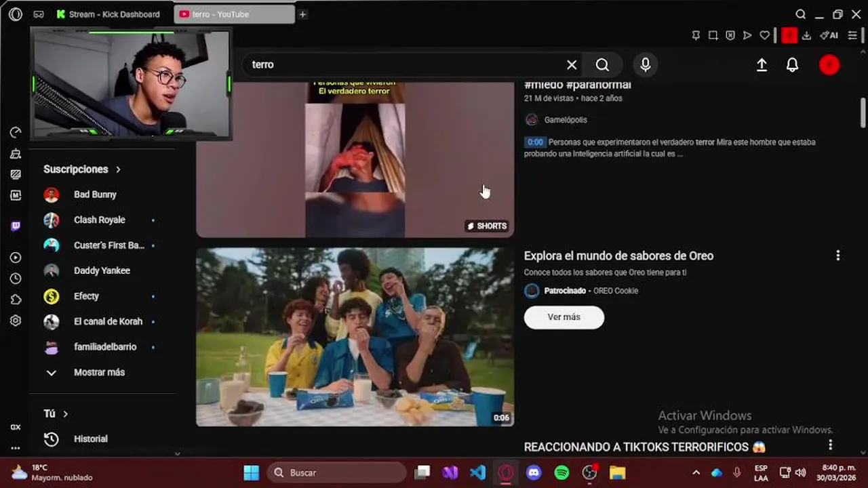868x488 pixels.
Task: Open the GX Cleaner sidebar icon
Action: click(16, 154)
